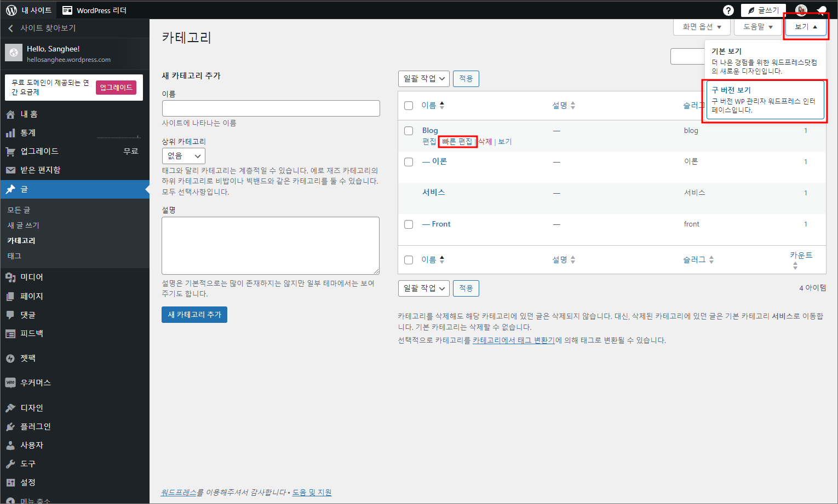The height and width of the screenshot is (504, 838).
Task: Tick the select-all checkbox in table footer
Action: click(409, 260)
